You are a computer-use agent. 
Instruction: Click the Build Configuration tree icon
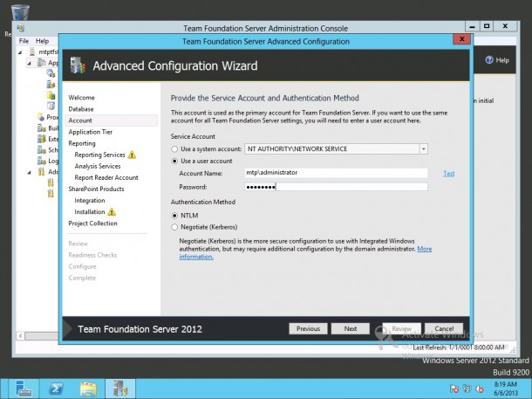tap(41, 128)
